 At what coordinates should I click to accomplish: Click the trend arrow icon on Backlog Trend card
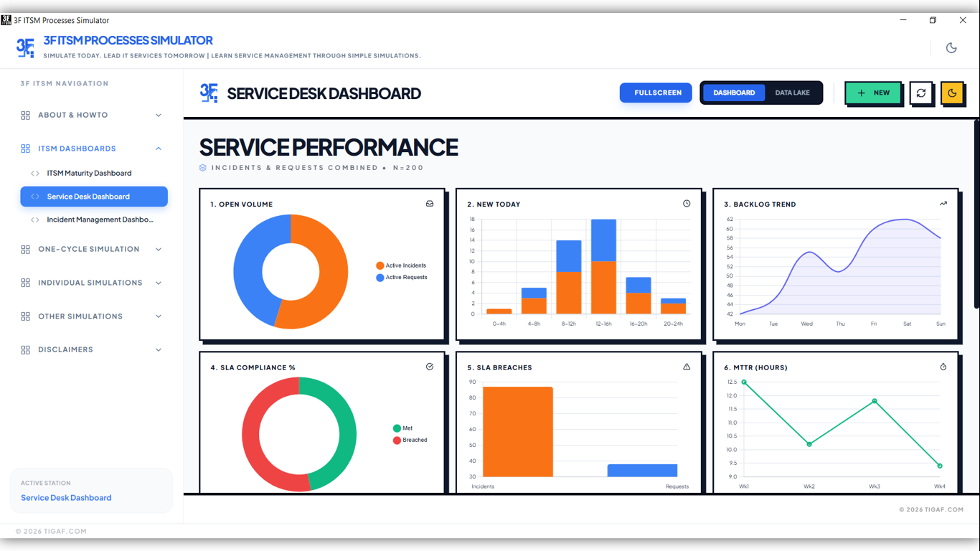[x=943, y=203]
